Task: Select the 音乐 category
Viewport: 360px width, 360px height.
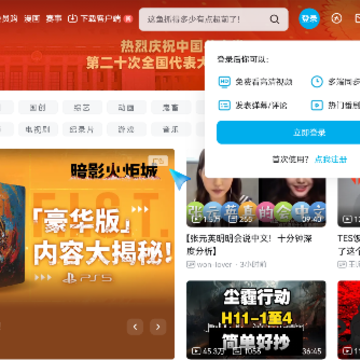Action: [x=171, y=129]
